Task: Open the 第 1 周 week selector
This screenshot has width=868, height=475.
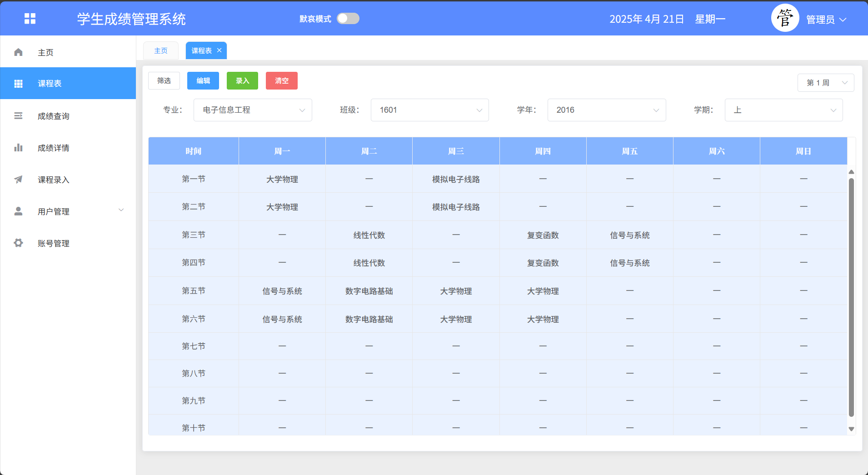Action: click(x=825, y=83)
